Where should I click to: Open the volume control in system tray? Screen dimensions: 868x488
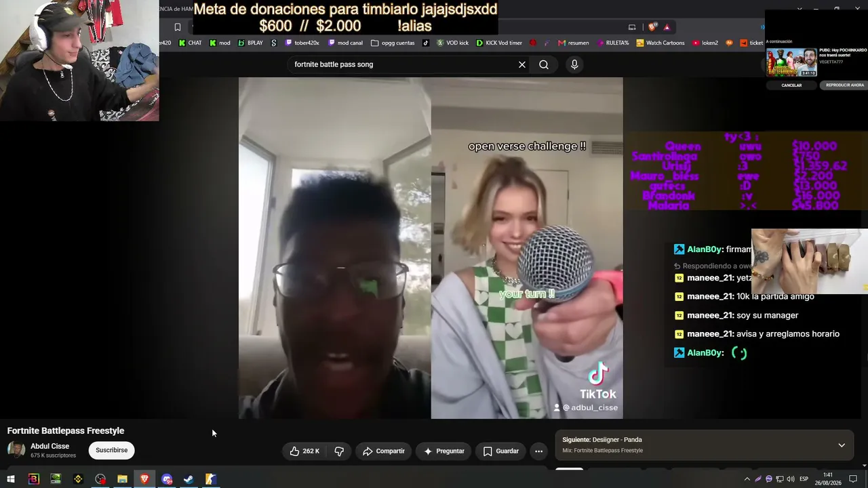791,479
